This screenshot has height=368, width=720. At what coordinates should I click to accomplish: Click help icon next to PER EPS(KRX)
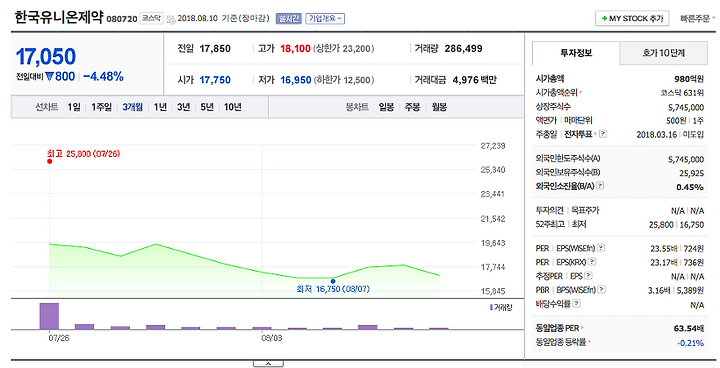click(x=592, y=262)
